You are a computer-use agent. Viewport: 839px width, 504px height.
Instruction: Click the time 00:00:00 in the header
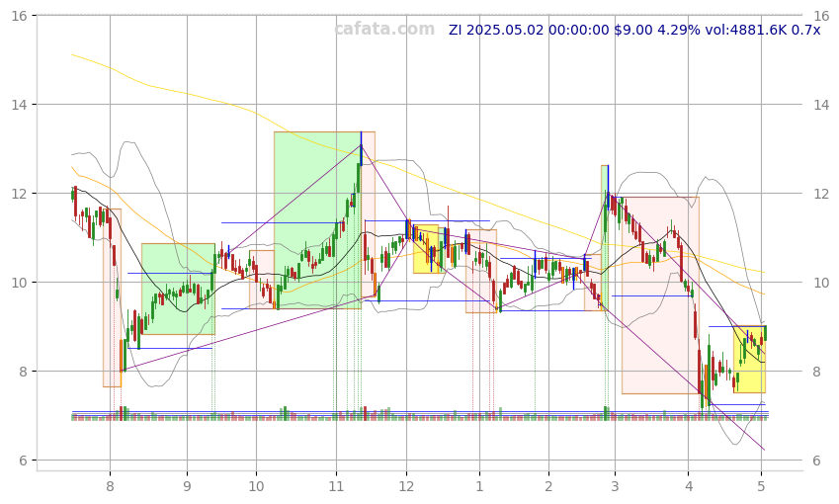click(579, 30)
